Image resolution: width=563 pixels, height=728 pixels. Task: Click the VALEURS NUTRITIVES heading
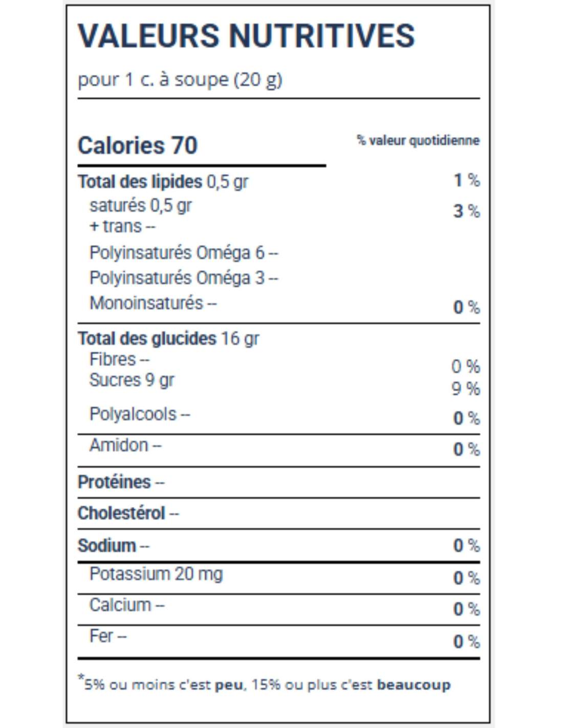(246, 36)
